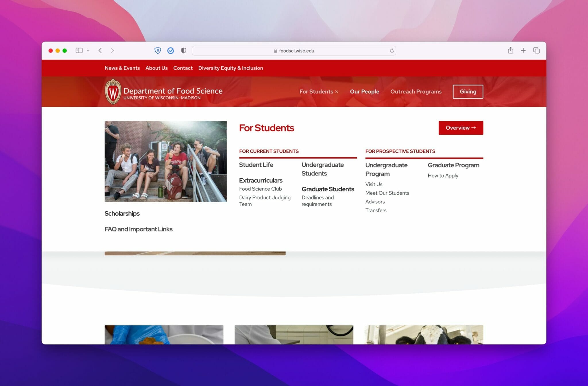Screen dimensions: 588x386
Task: Go forward with the browser forward arrow
Action: 112,50
